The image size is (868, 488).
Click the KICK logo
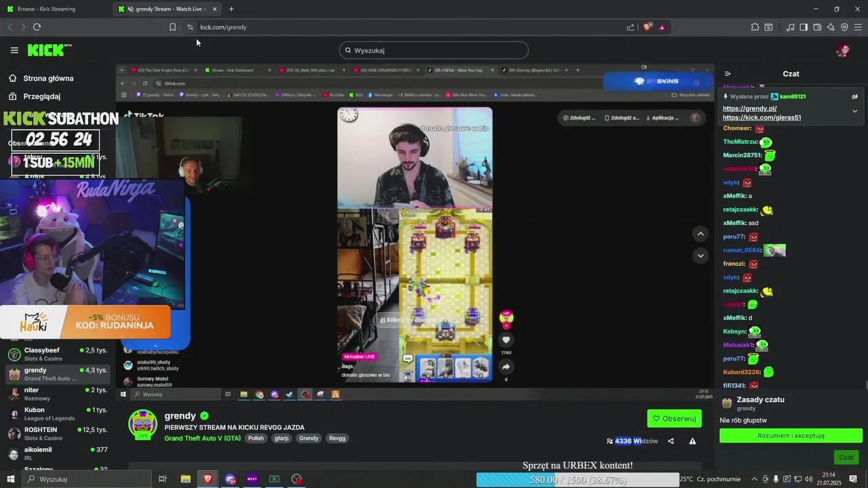(49, 50)
